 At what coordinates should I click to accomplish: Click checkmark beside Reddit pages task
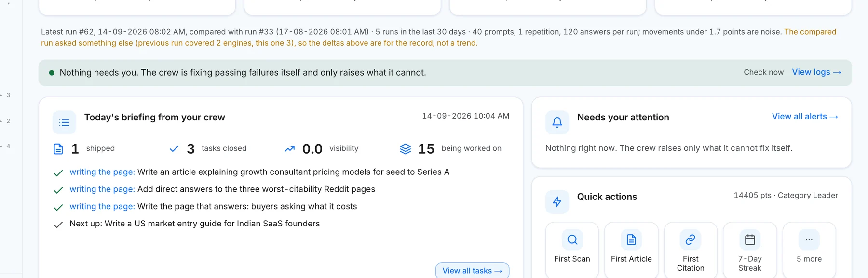click(x=58, y=190)
